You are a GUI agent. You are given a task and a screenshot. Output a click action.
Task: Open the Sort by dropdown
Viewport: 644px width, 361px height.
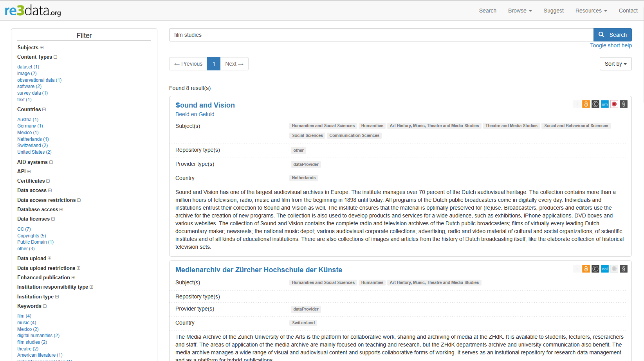615,64
